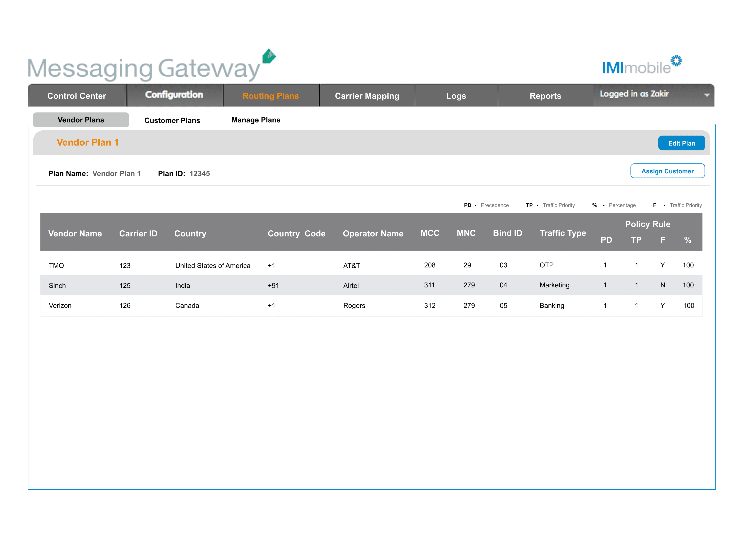Click Bind ID 04
Viewport: 756px width, 538px height.
click(503, 285)
